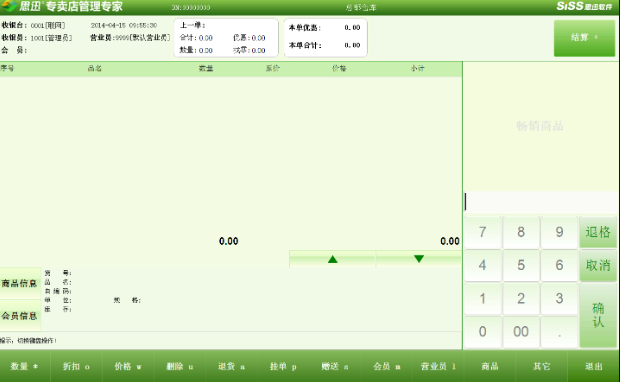The height and width of the screenshot is (382, 620).
Task: Click the 序号 column header
Action: (8, 68)
